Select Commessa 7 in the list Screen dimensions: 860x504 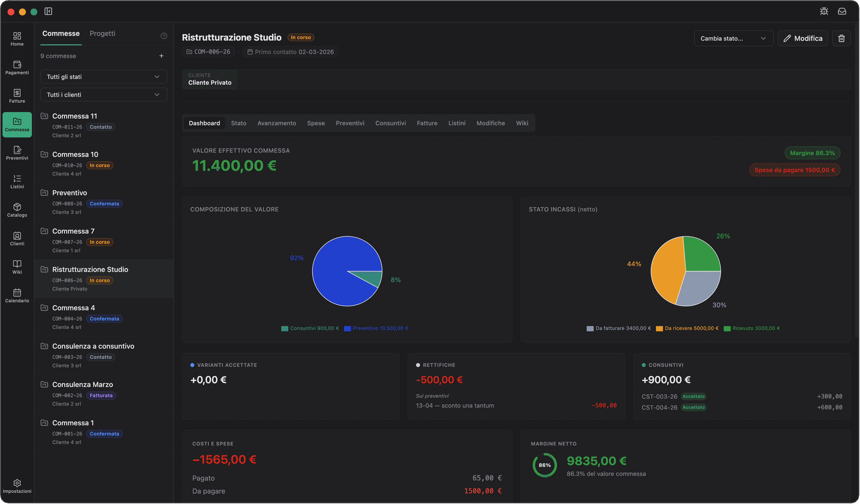point(104,240)
